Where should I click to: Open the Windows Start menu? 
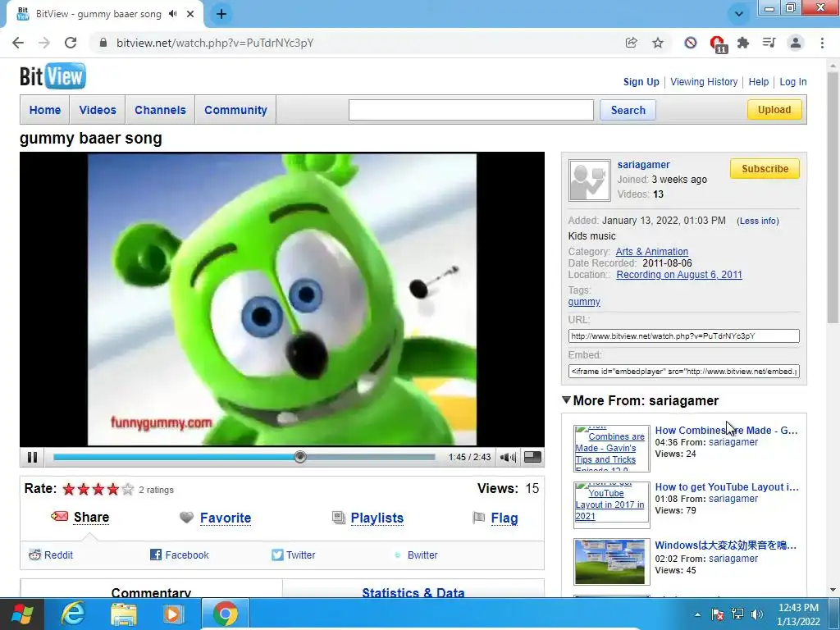[x=22, y=614]
